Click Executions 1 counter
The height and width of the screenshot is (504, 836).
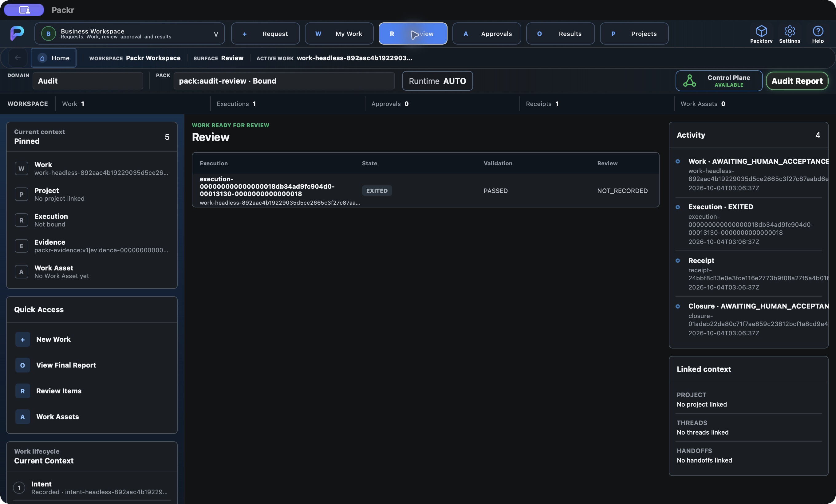(236, 104)
